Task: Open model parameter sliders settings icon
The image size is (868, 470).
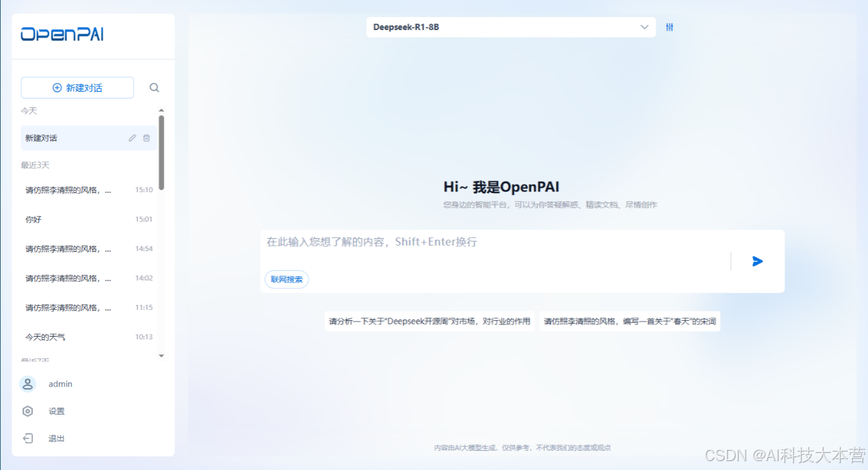Action: [670, 27]
